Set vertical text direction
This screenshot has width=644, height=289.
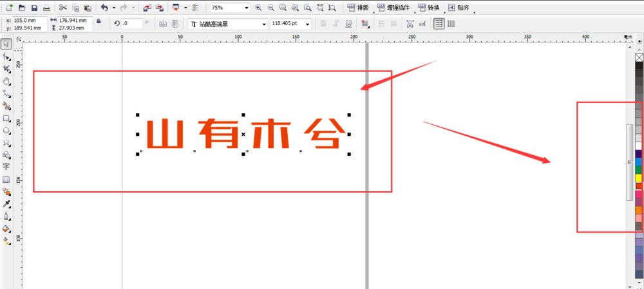point(451,24)
